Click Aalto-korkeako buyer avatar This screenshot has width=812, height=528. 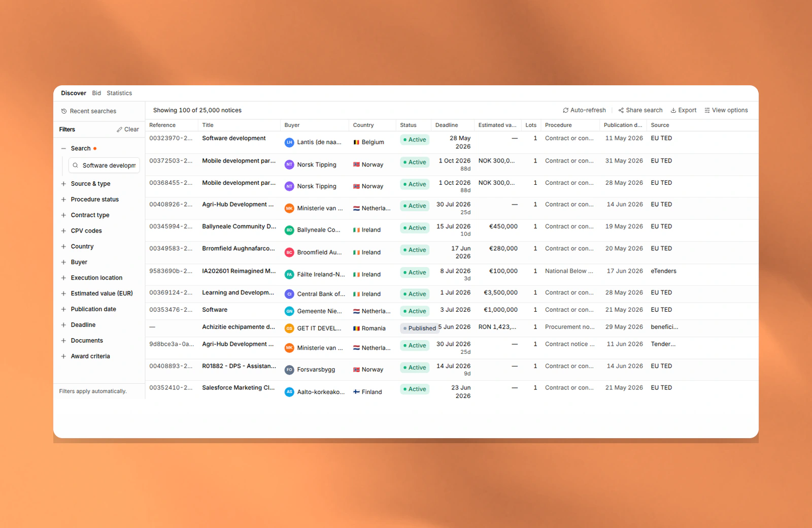click(x=289, y=392)
